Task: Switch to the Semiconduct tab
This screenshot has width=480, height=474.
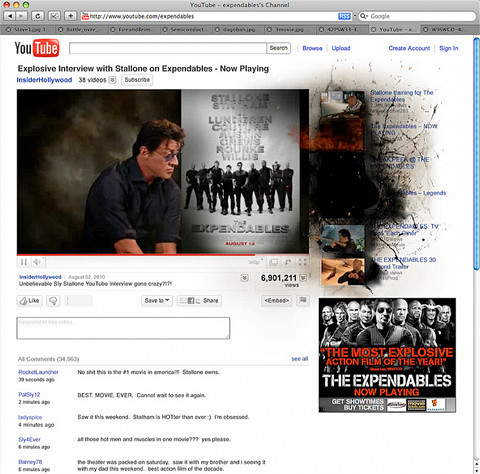Action: coord(187,29)
